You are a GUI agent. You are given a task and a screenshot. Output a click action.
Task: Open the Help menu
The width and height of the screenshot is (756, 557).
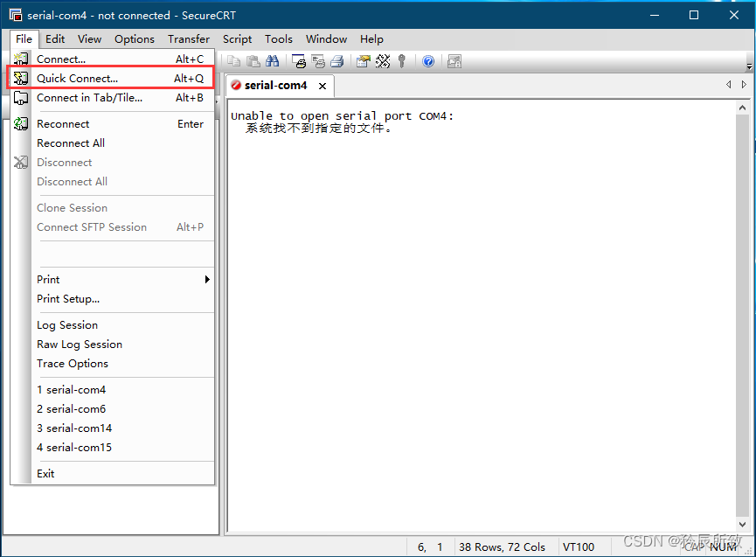click(371, 39)
